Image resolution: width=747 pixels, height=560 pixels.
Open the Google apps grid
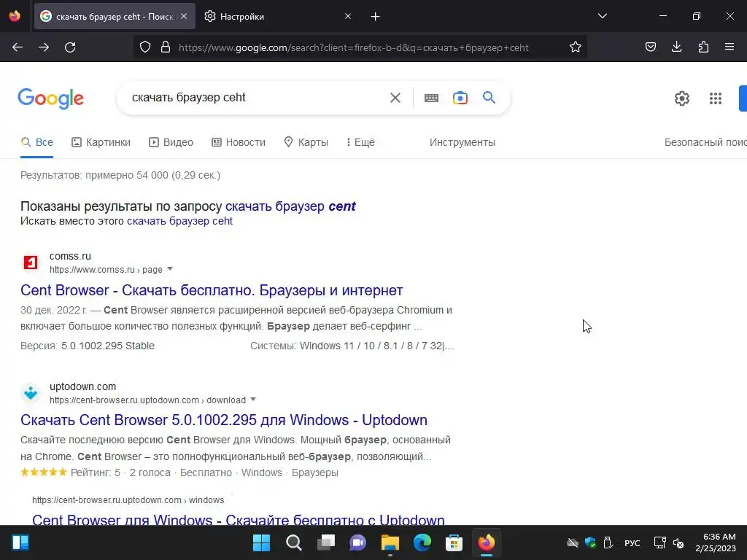tap(716, 98)
